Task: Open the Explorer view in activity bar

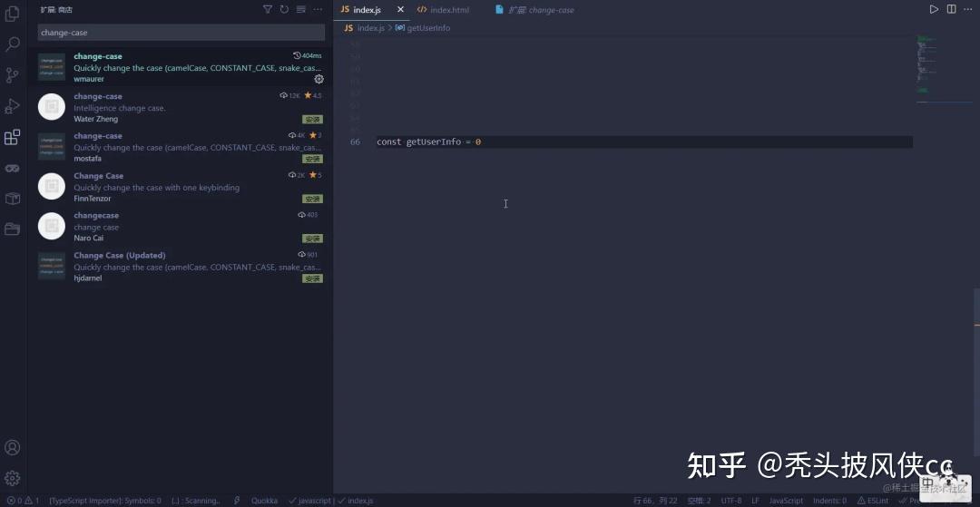Action: pos(12,14)
